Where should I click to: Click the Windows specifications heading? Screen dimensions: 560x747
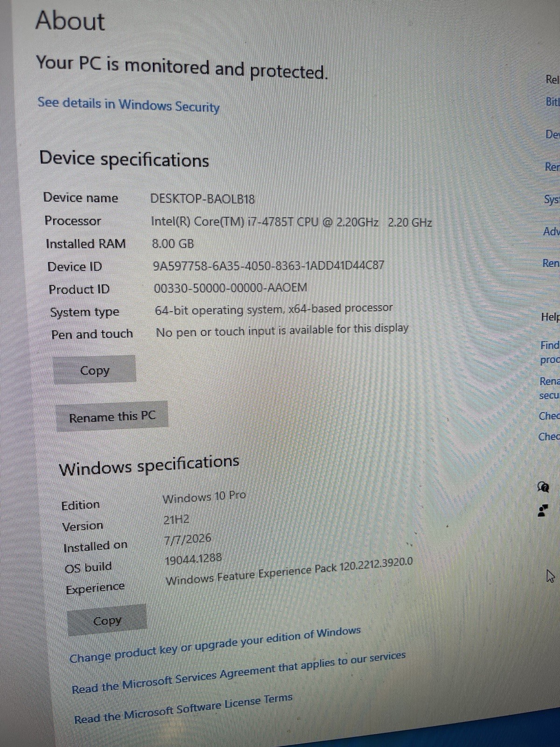click(x=149, y=465)
